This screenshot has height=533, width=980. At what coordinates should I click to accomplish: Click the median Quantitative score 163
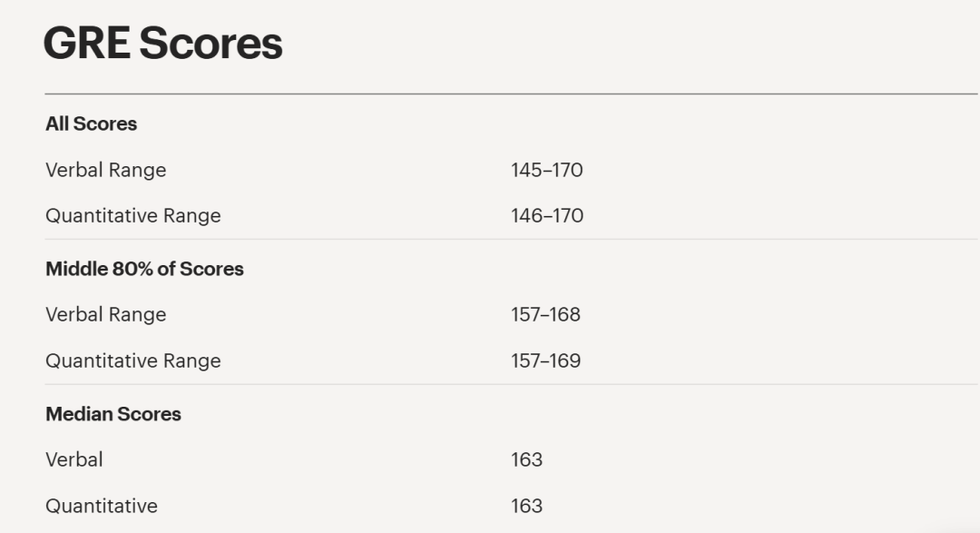526,506
